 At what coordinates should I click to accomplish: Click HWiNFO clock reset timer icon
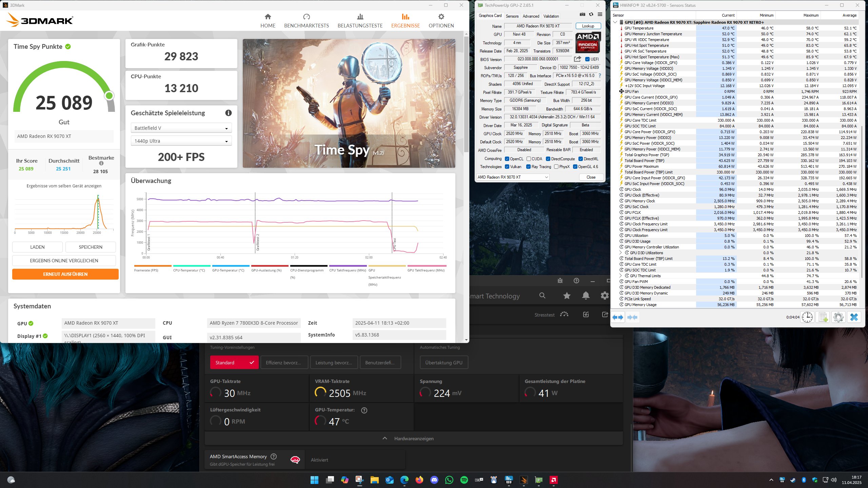[x=807, y=317]
